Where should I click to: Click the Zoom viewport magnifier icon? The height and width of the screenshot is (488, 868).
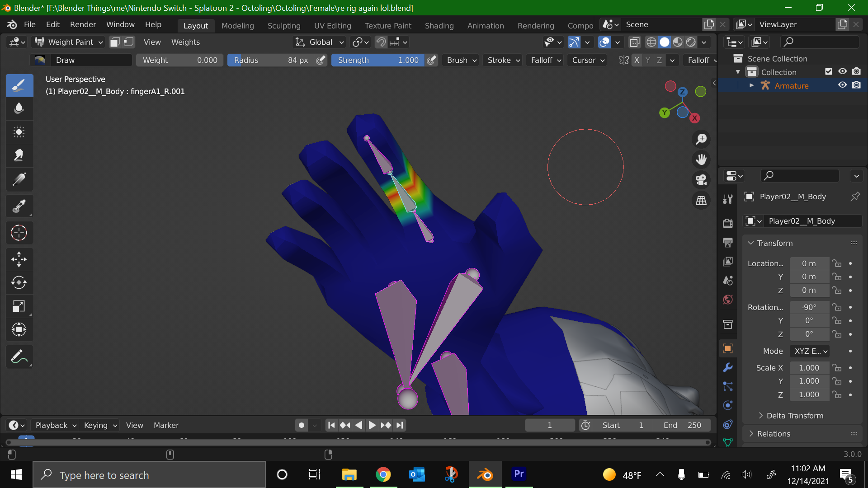pos(701,139)
